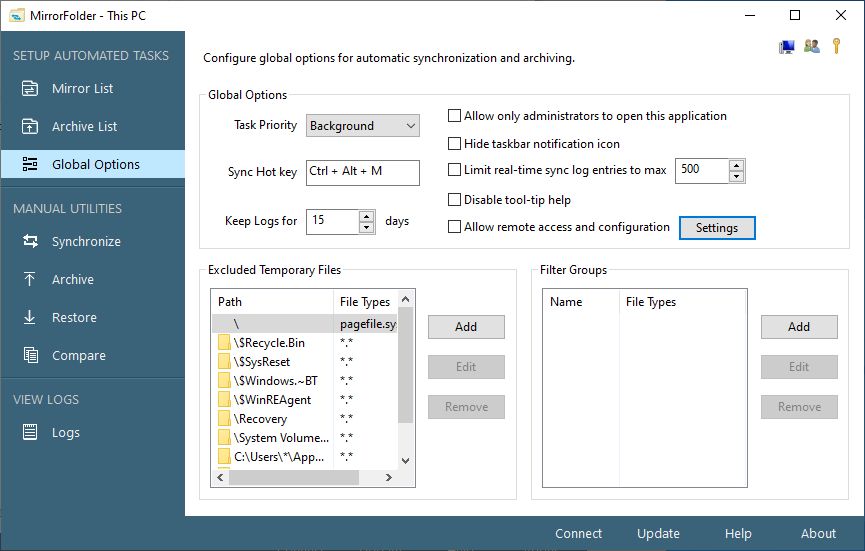Viewport: 865px width, 551px height.
Task: Enable Limit real-time sync log entries
Action: pos(454,169)
